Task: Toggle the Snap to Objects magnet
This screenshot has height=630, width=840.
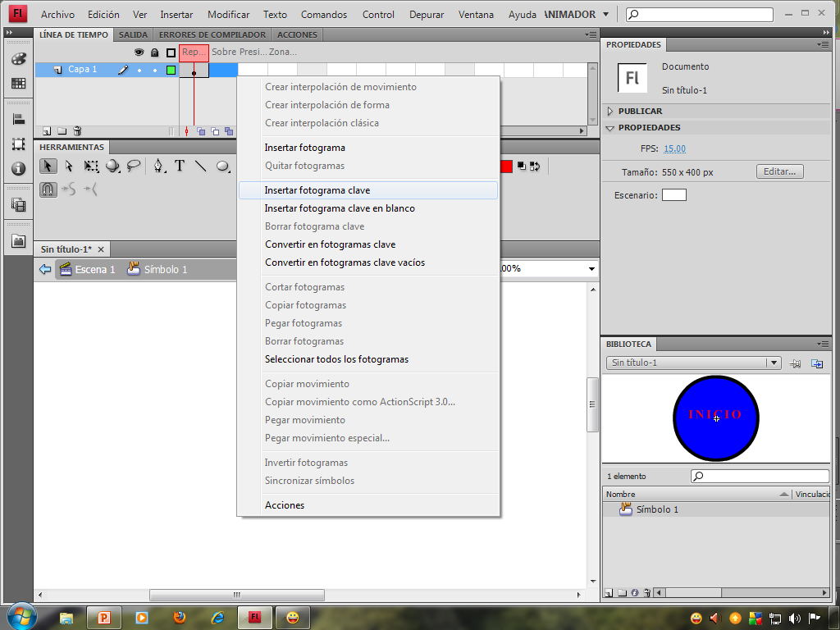Action: (x=48, y=189)
